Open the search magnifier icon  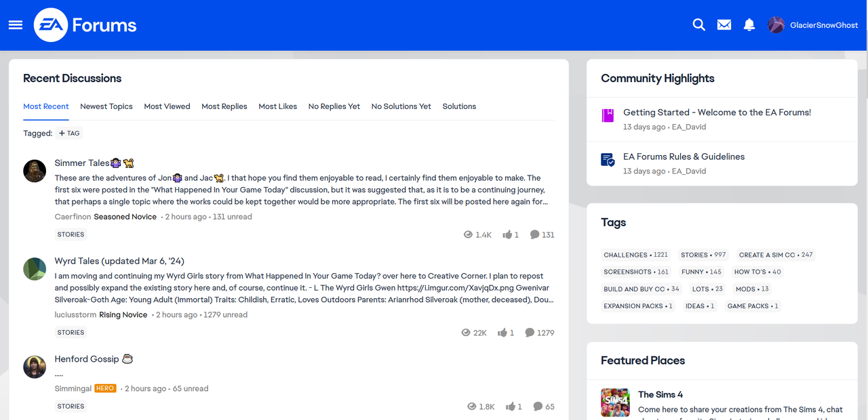pos(698,25)
